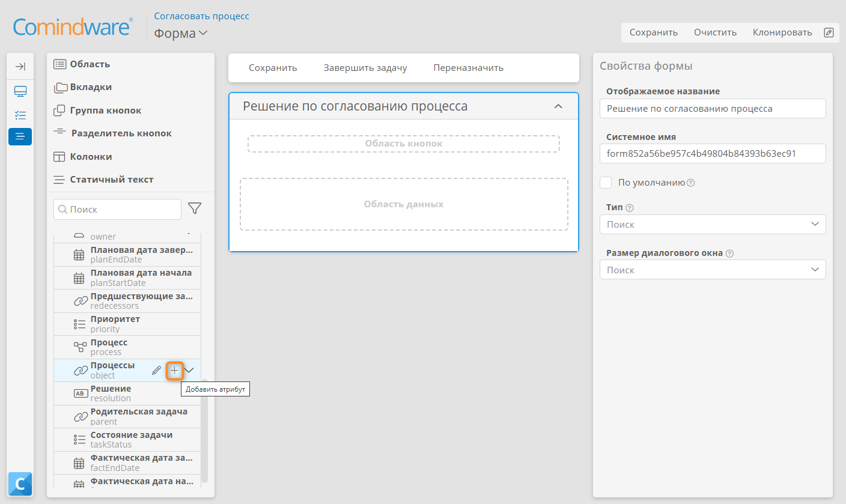This screenshot has height=504, width=846.
Task: Click list icon of Приоритет attribute
Action: [79, 324]
